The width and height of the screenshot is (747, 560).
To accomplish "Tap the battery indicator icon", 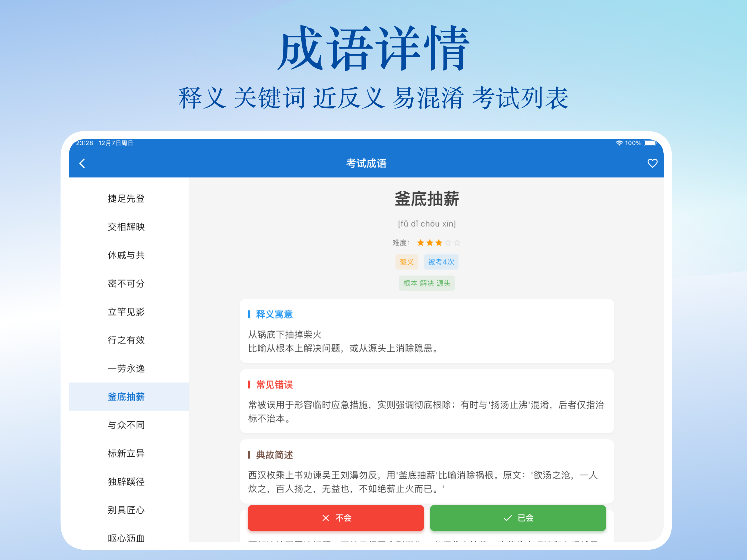I will [650, 143].
